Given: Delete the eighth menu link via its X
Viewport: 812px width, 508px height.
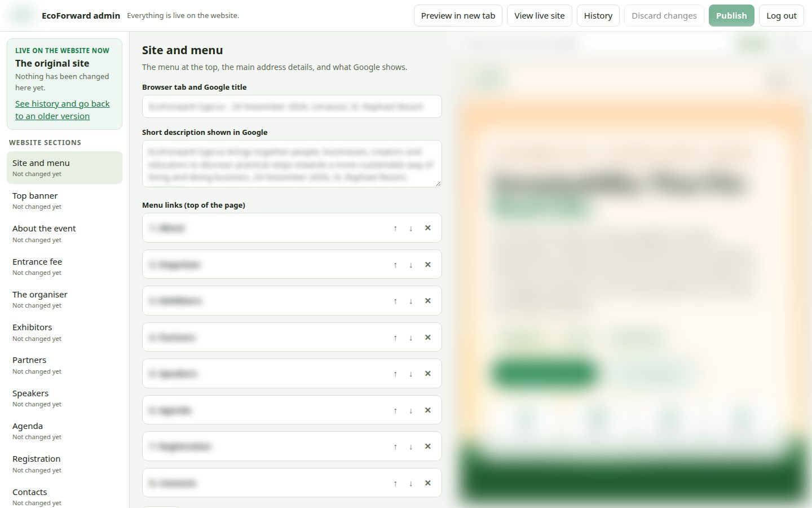Looking at the screenshot, I should [428, 483].
